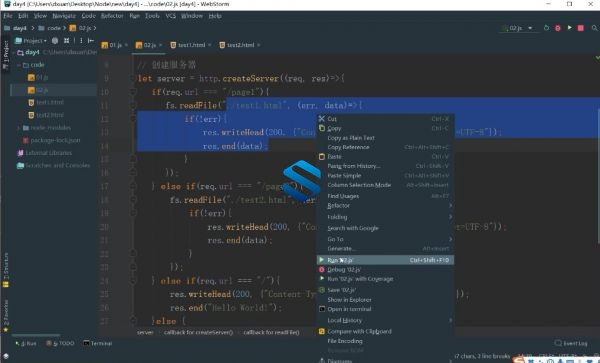Close the 02.js editor tab

tap(160, 45)
